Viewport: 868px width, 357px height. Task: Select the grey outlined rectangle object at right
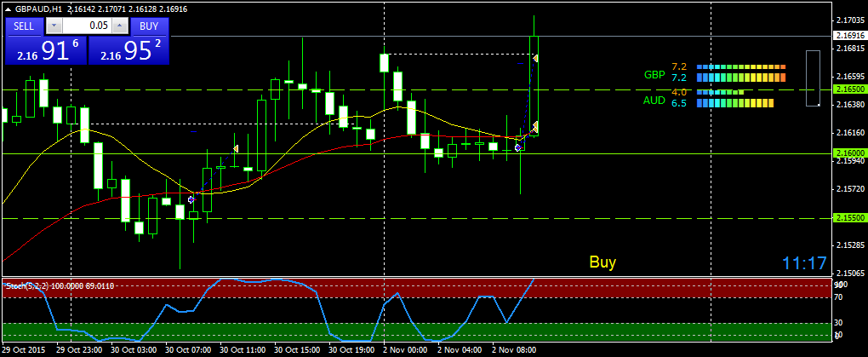(813, 78)
